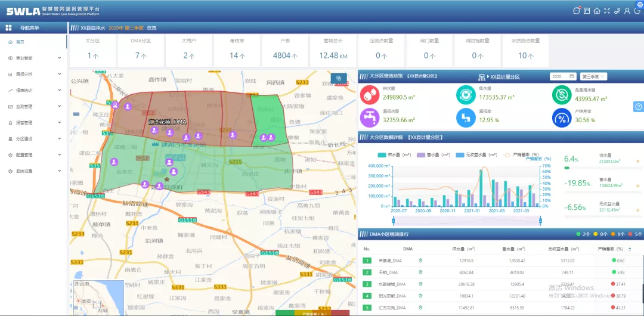Expand the 监测管理 menu chevron
The image size is (644, 316).
click(60, 107)
